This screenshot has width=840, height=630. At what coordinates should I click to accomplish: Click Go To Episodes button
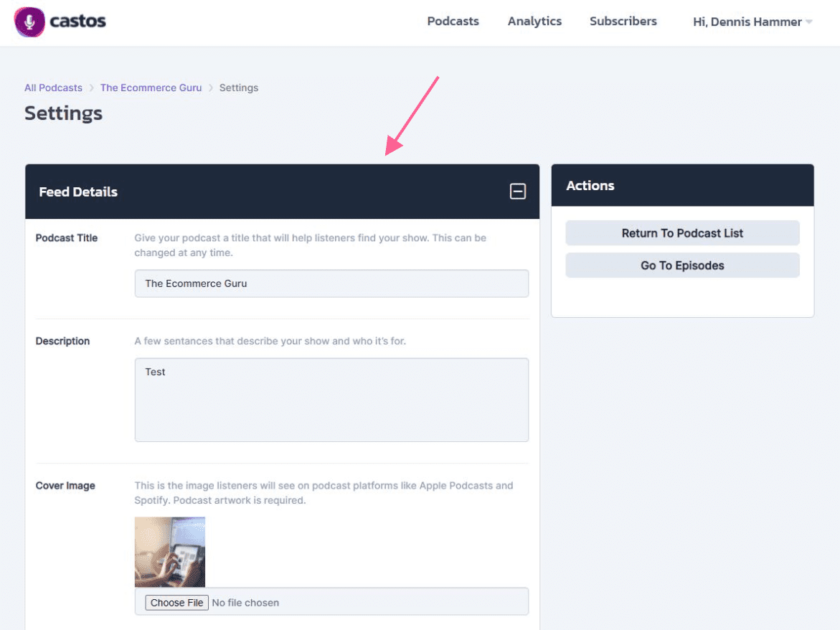coord(682,265)
